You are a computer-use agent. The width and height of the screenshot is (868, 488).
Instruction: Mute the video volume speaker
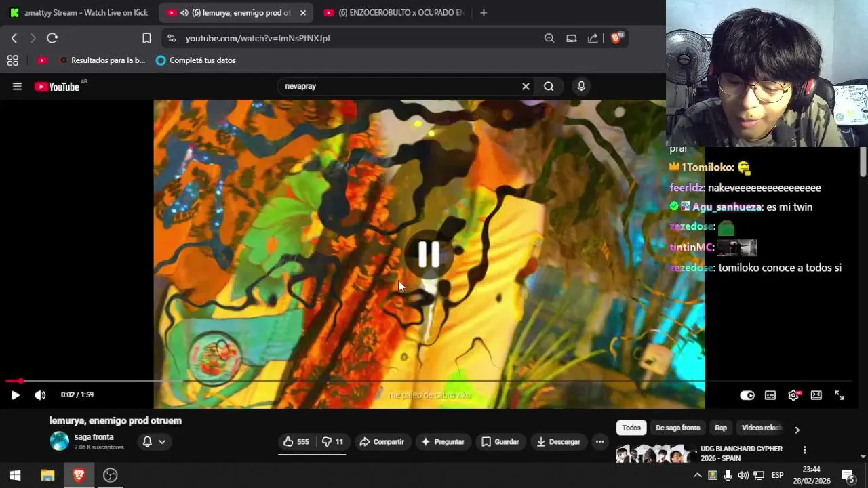pos(40,395)
